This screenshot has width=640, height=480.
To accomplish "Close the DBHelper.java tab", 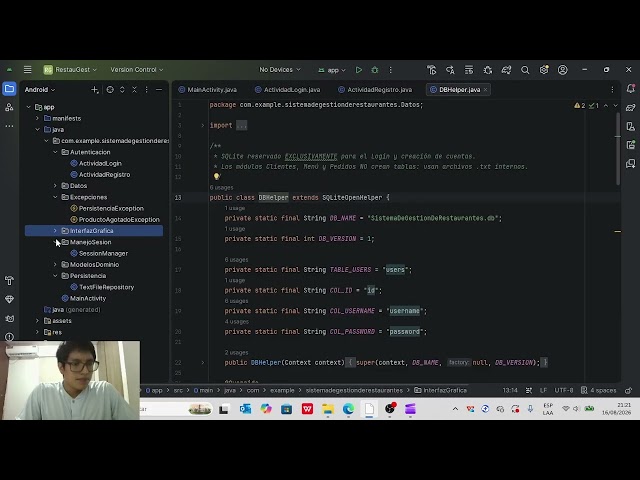I will 485,89.
